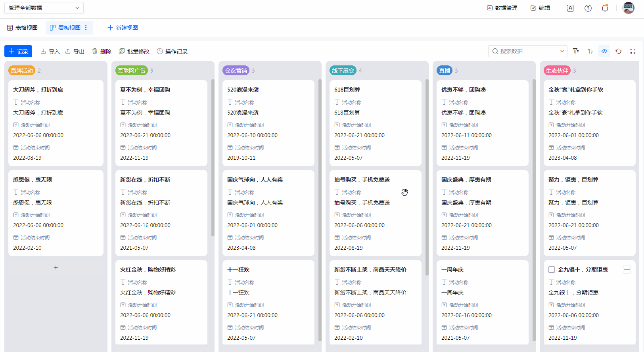Image resolution: width=644 pixels, height=352 pixels.
Task: Expand the search field dropdown arrow
Action: click(562, 51)
